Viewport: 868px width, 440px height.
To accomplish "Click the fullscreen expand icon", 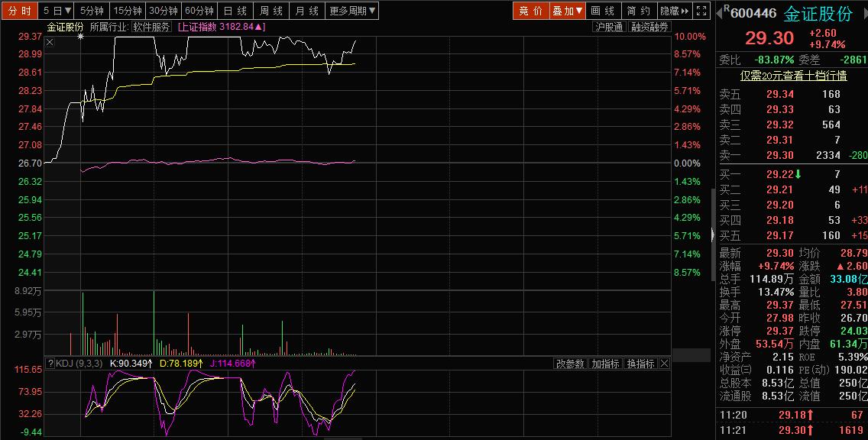I will [701, 11].
